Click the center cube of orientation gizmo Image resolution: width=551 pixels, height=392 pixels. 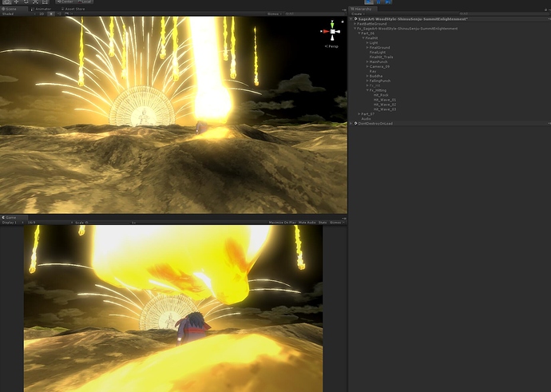(x=333, y=32)
